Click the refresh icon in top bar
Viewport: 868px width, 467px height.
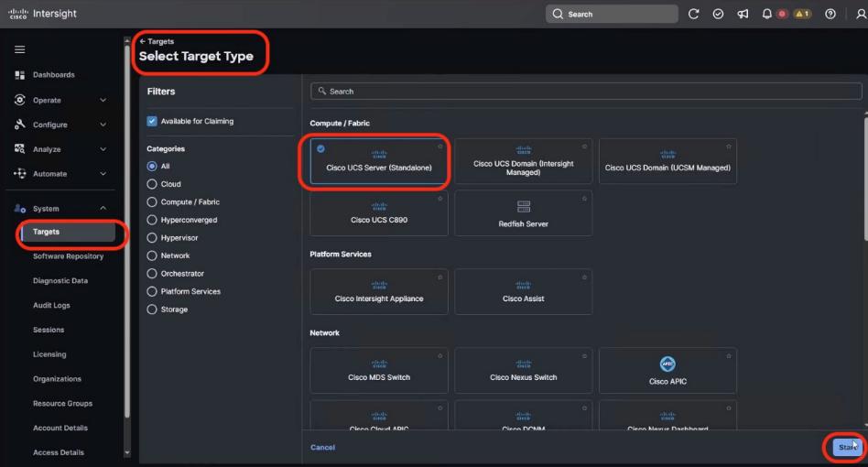click(x=694, y=14)
